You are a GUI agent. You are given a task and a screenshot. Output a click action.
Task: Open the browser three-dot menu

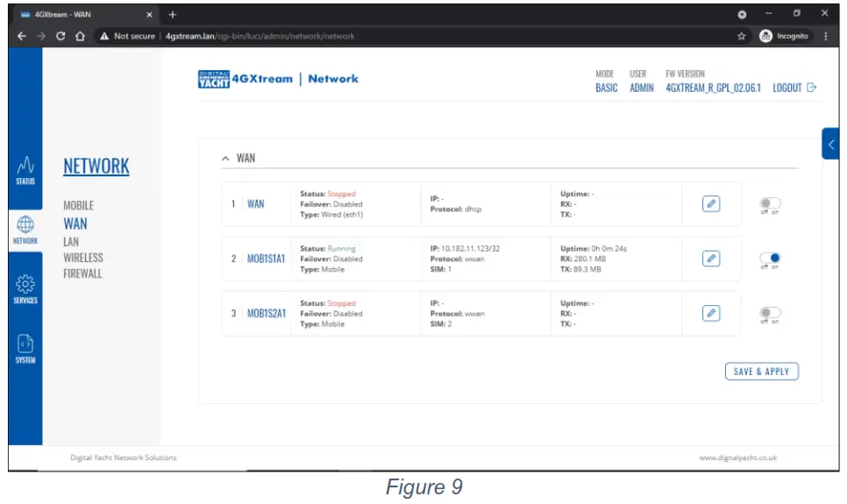point(825,36)
